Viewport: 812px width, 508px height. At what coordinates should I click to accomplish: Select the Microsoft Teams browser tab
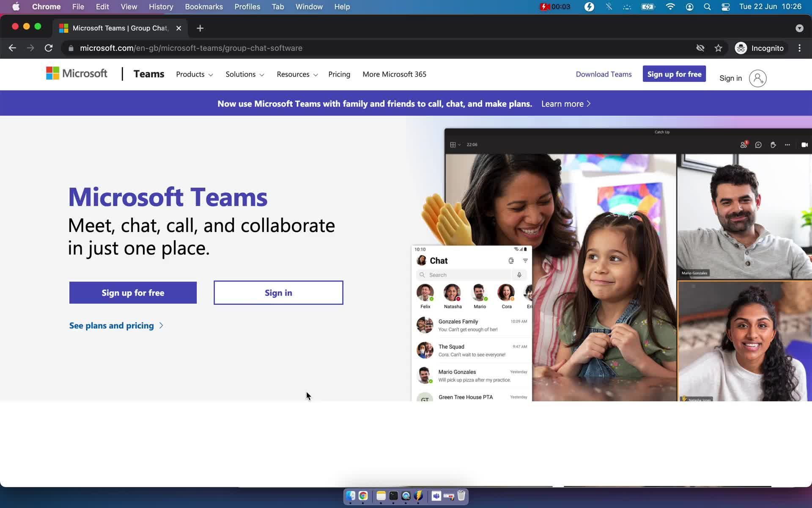coord(120,28)
